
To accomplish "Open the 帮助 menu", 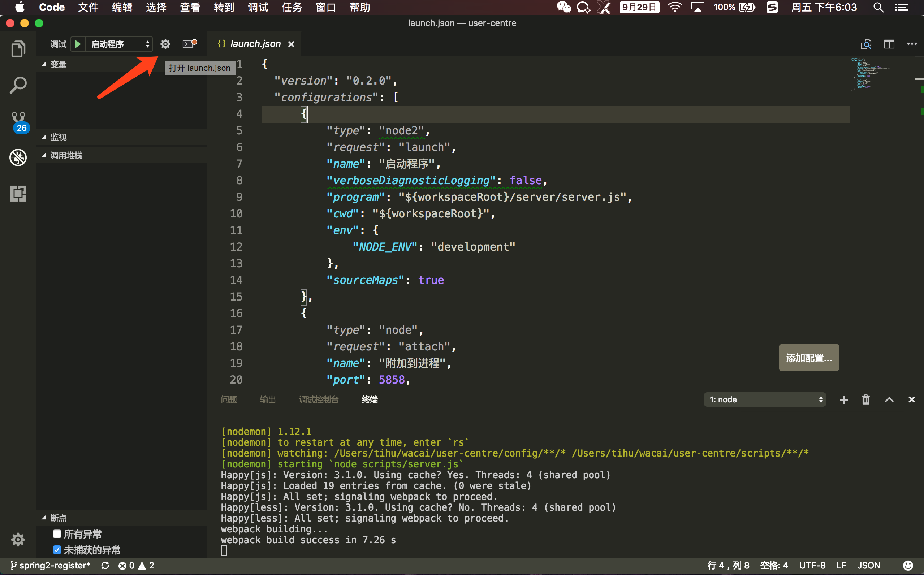I will [360, 7].
